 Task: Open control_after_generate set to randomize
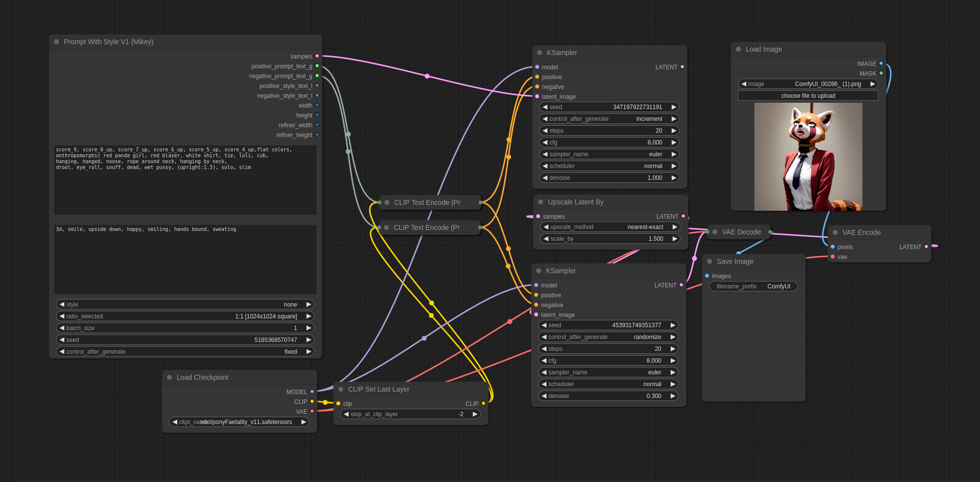608,337
